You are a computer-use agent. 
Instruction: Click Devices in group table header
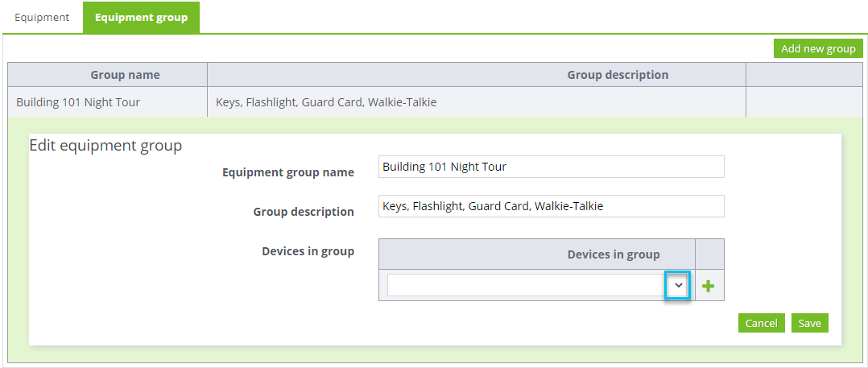(x=614, y=254)
